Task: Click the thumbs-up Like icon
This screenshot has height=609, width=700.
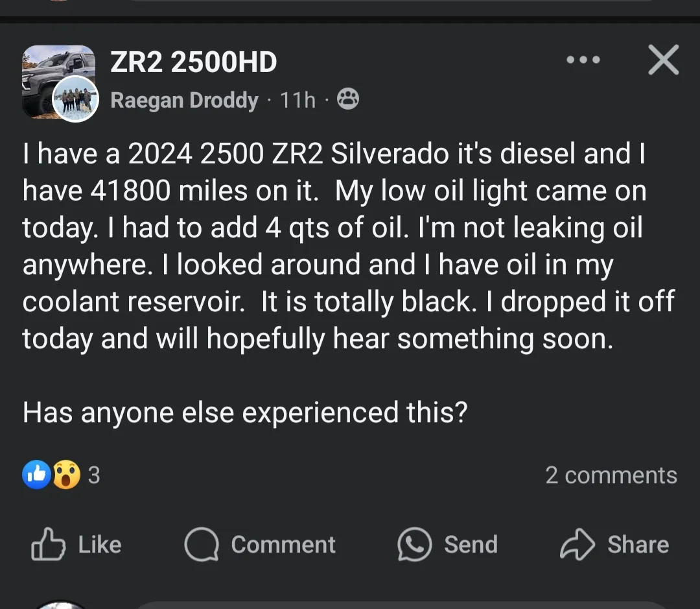Action: pos(49,544)
